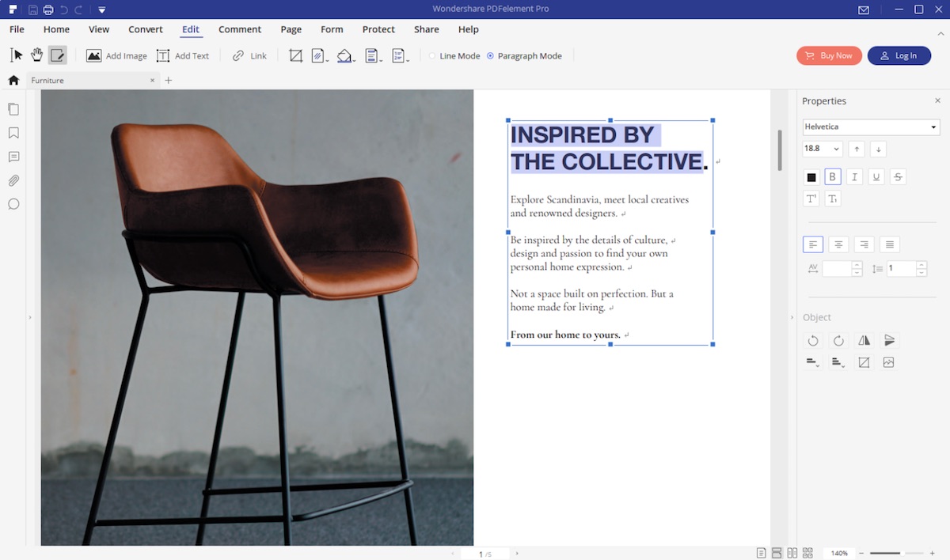Close the Properties panel
This screenshot has height=560, width=950.
[x=937, y=101]
